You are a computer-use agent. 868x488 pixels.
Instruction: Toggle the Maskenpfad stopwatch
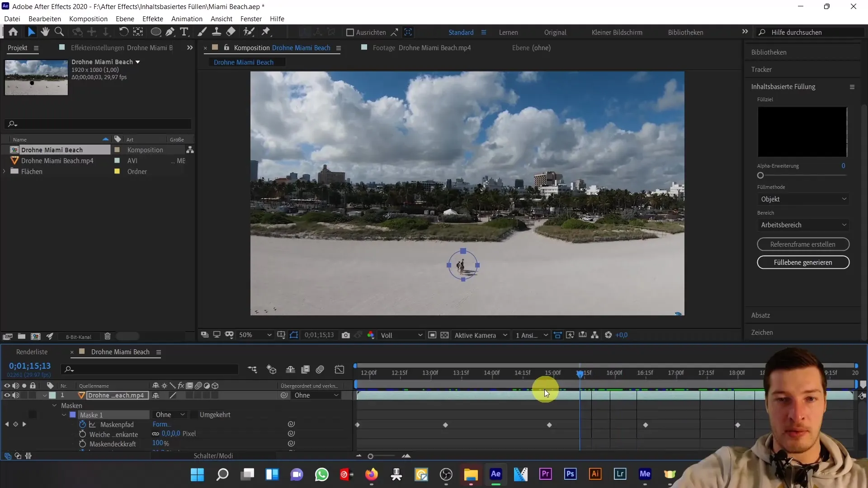click(82, 425)
